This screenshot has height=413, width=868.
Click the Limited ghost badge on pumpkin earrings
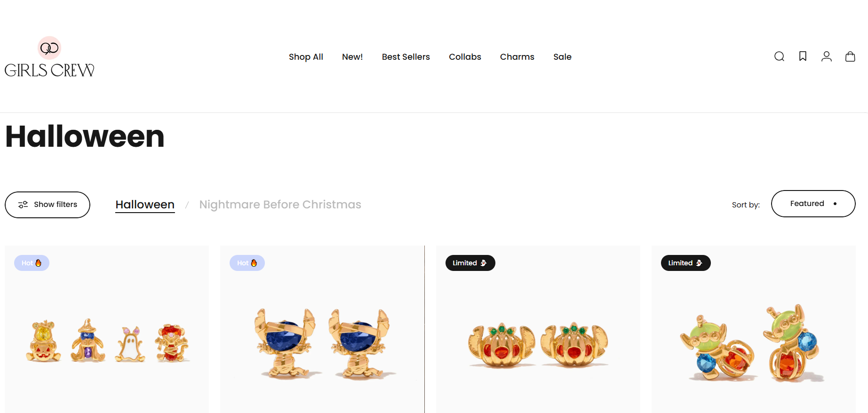(470, 263)
